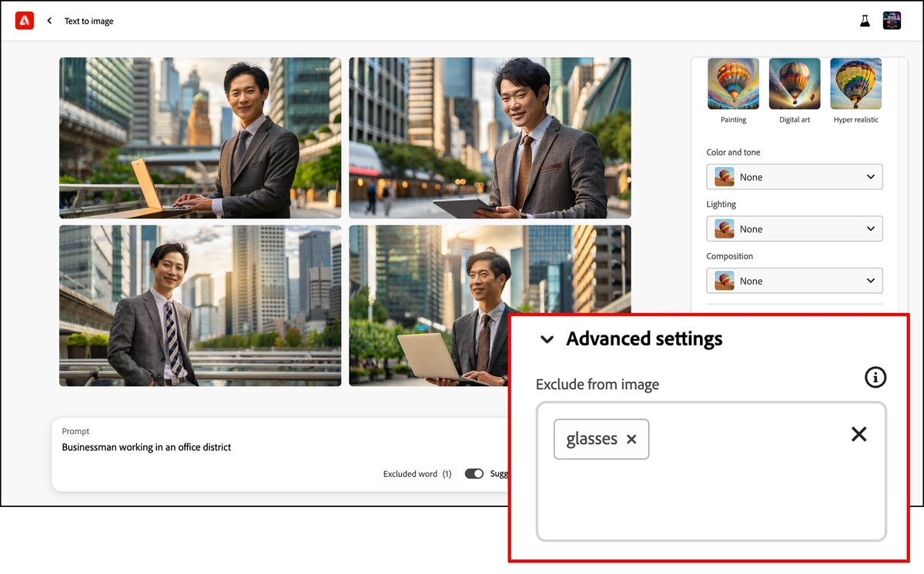Collapse the Advanced settings section
924x574 pixels.
coord(547,339)
